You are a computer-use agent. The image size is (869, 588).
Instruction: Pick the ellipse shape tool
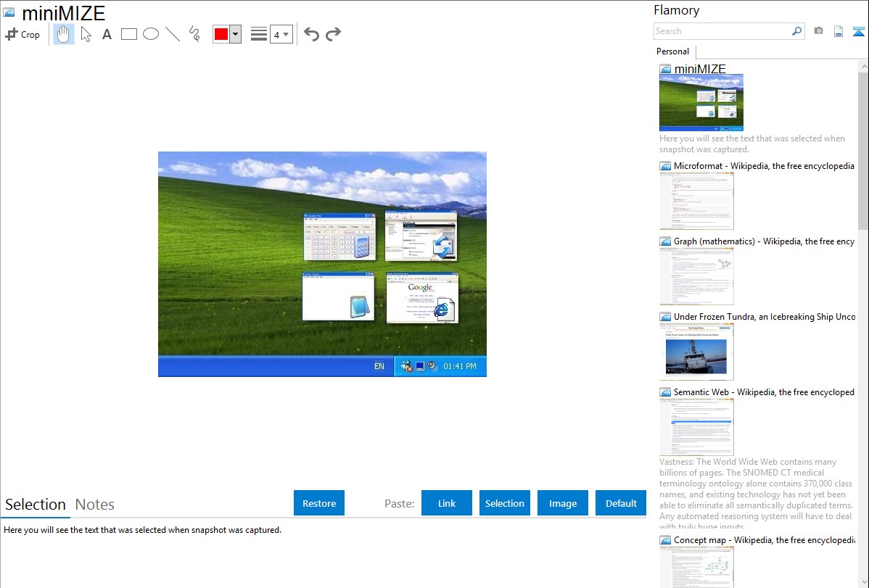150,34
